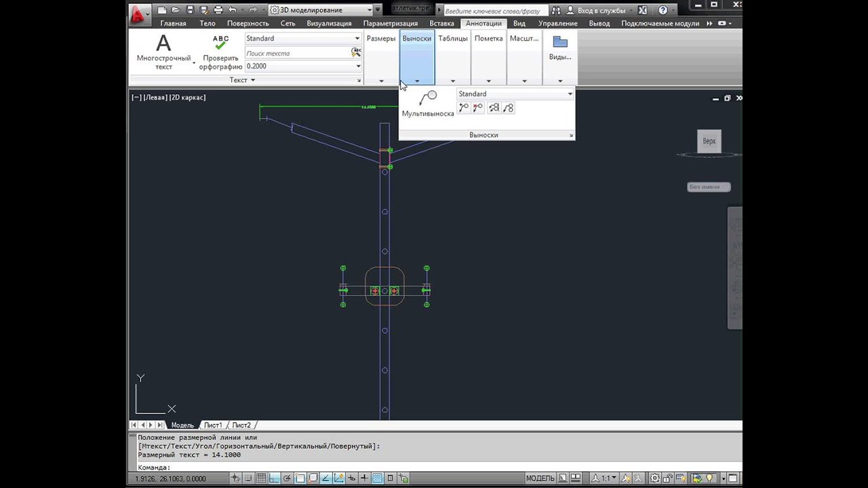Viewport: 868px width, 488px height.
Task: Toggle Object snap in status bar
Action: 300,479
